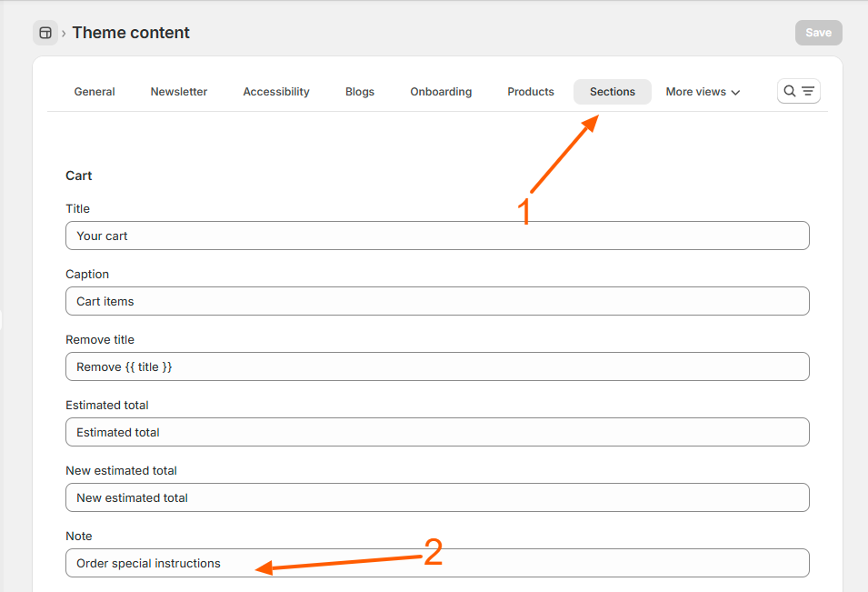The height and width of the screenshot is (592, 868).
Task: Click the Title field containing Your cart
Action: (437, 236)
